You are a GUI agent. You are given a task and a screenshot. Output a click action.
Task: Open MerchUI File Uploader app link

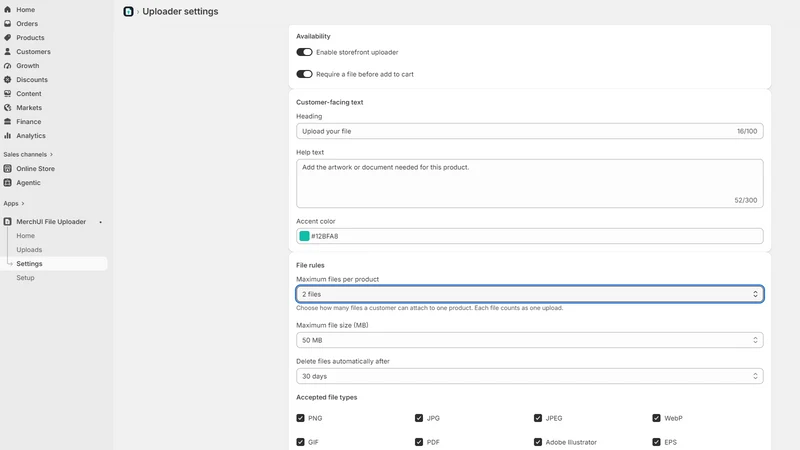click(x=51, y=222)
